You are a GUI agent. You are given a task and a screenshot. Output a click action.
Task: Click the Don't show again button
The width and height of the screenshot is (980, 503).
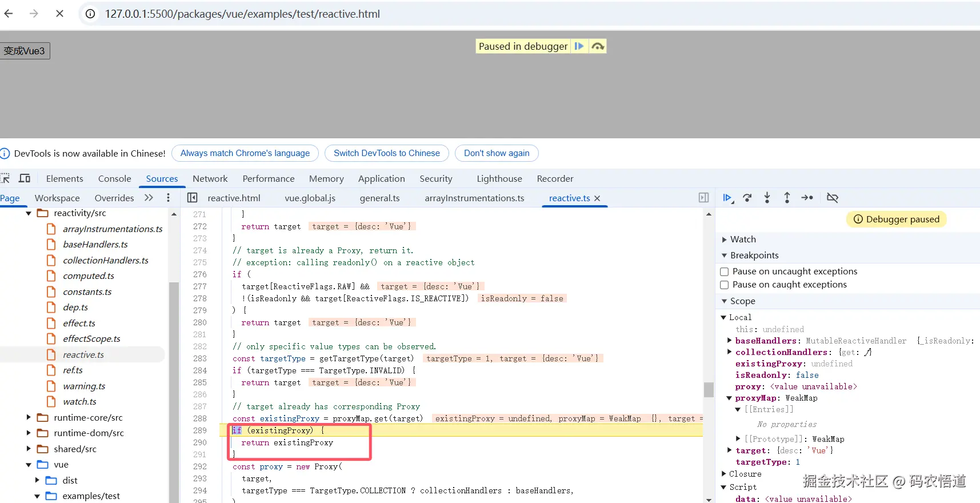tap(496, 153)
